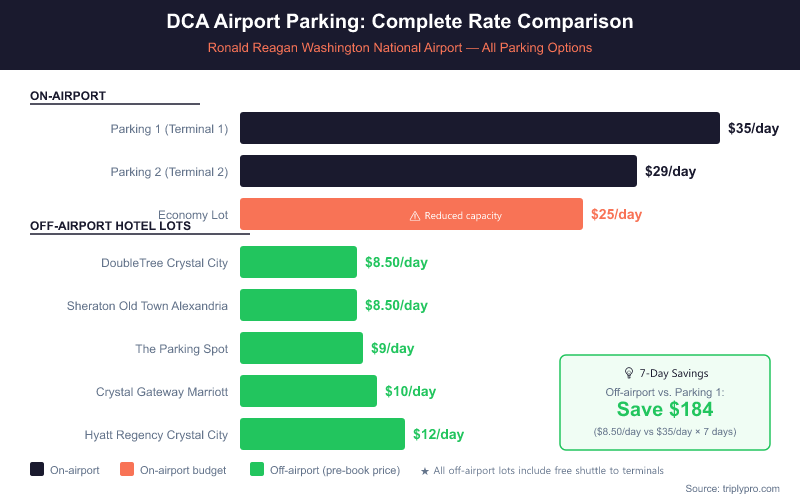Screen dimensions: 800x500
Task: Click the Economy Lot reduced capacity bar
Action: pos(411,215)
